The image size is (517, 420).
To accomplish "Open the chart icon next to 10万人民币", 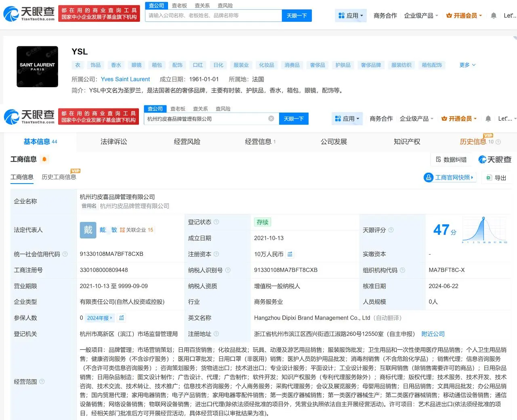I will click(290, 254).
